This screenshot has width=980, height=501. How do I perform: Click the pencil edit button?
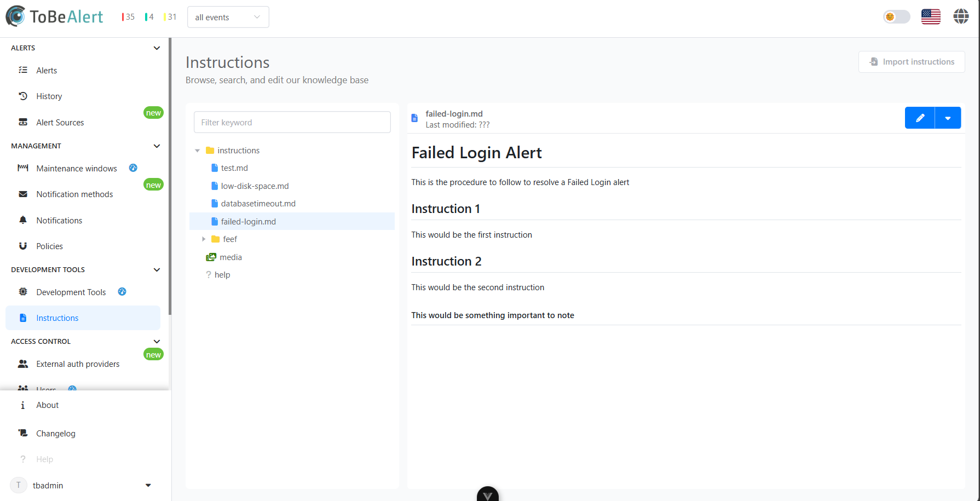tap(920, 118)
